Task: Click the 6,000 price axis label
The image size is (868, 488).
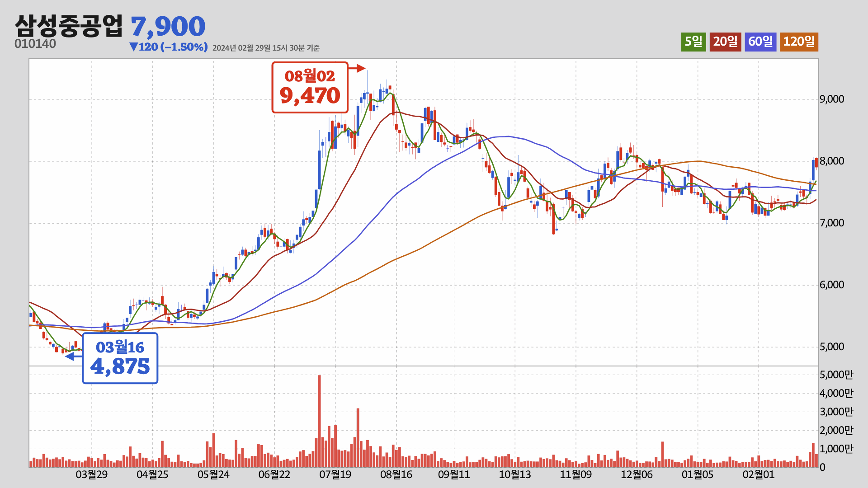Action: click(832, 285)
